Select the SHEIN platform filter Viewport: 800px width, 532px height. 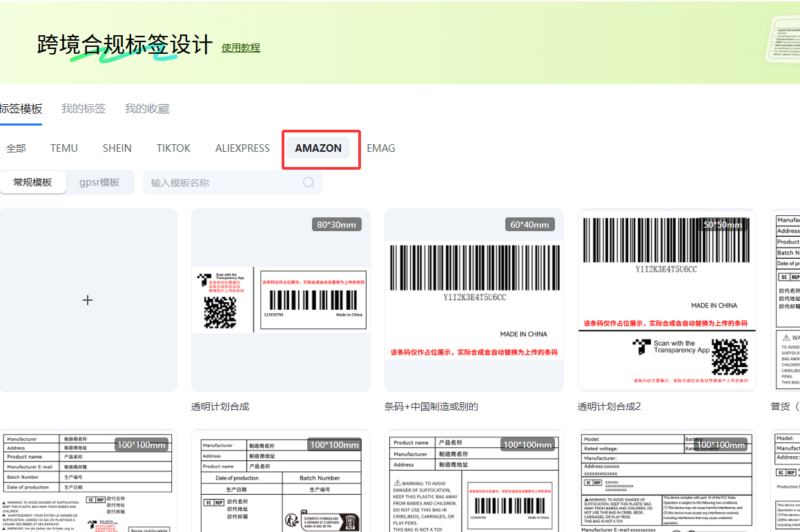(117, 148)
